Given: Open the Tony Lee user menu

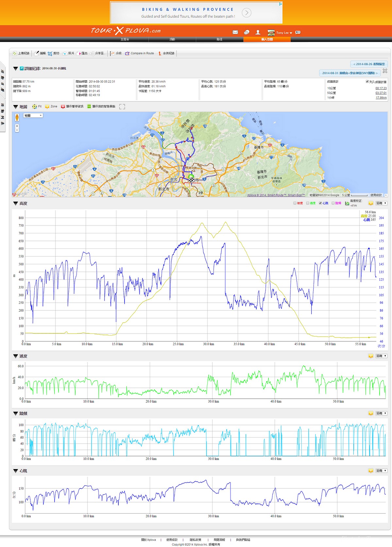Looking at the screenshot, I should coord(283,32).
